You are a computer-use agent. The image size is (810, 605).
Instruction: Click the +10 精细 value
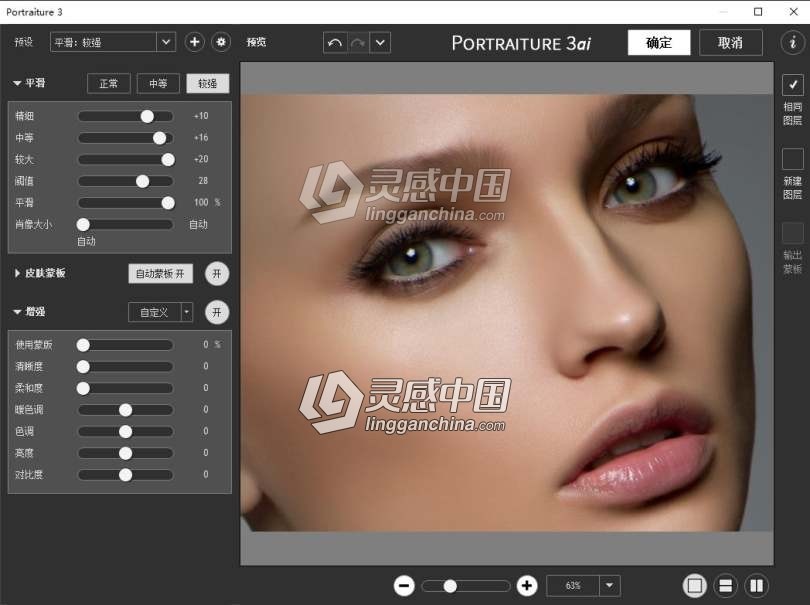[201, 116]
